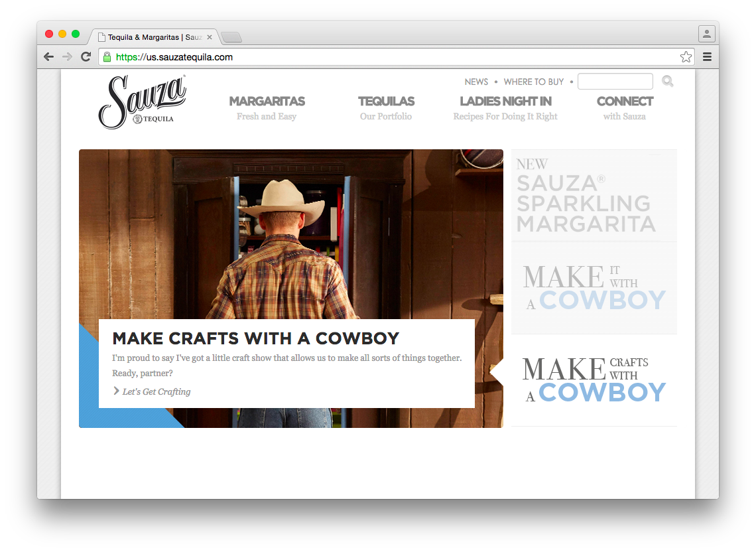
Task: Click the macOS green fullscreen button
Action: point(76,34)
